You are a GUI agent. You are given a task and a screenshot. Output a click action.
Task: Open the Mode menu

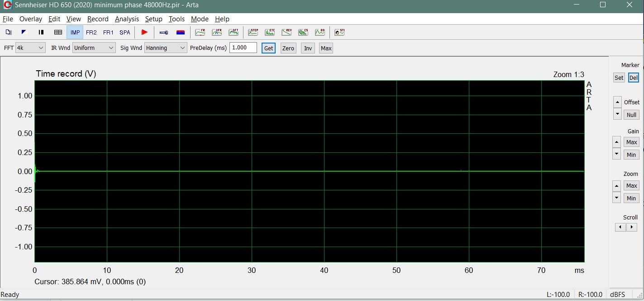(200, 19)
